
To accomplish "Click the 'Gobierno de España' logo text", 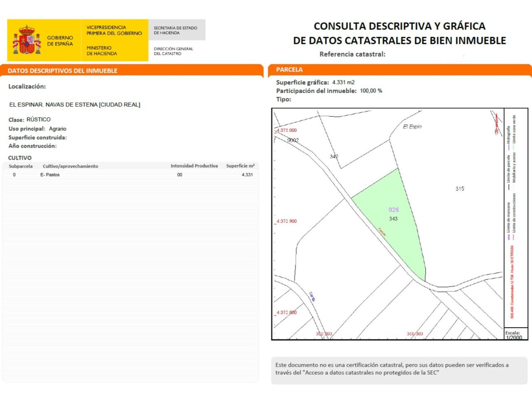I will tap(60, 41).
